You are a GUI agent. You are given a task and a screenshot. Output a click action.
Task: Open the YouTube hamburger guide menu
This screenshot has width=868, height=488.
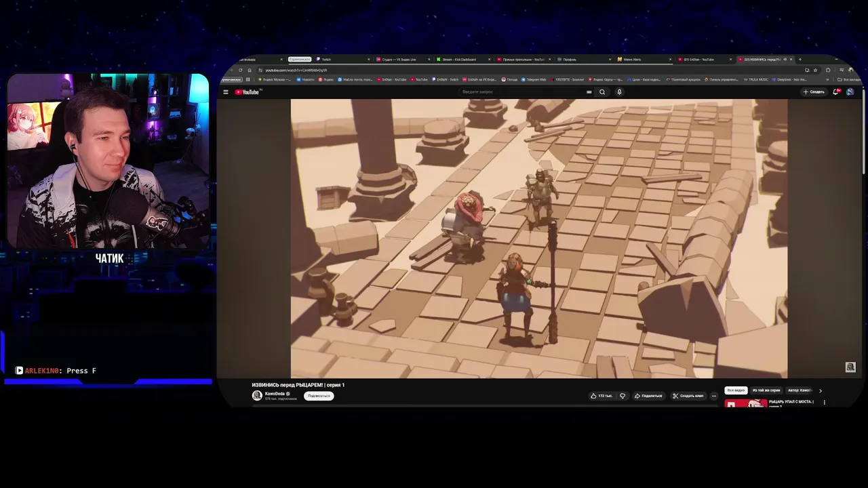pos(226,92)
